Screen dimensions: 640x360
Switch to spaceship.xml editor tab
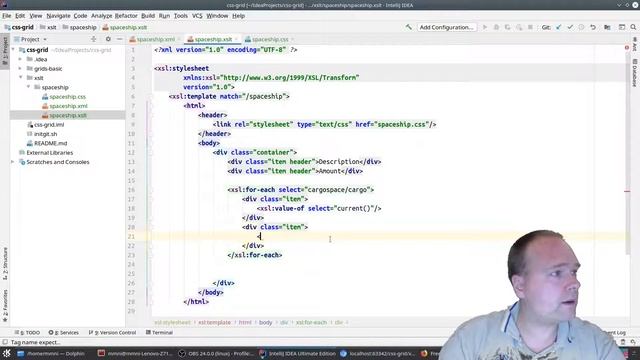pyautogui.click(x=155, y=39)
